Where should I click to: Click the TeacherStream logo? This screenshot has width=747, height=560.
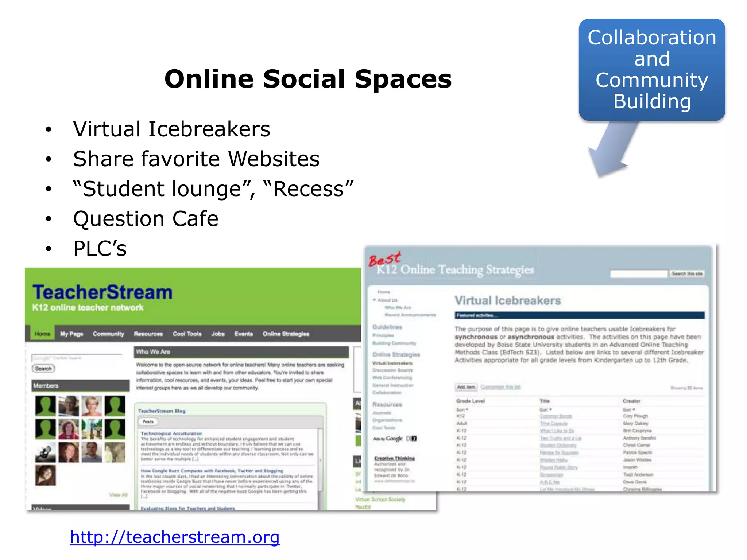click(102, 292)
